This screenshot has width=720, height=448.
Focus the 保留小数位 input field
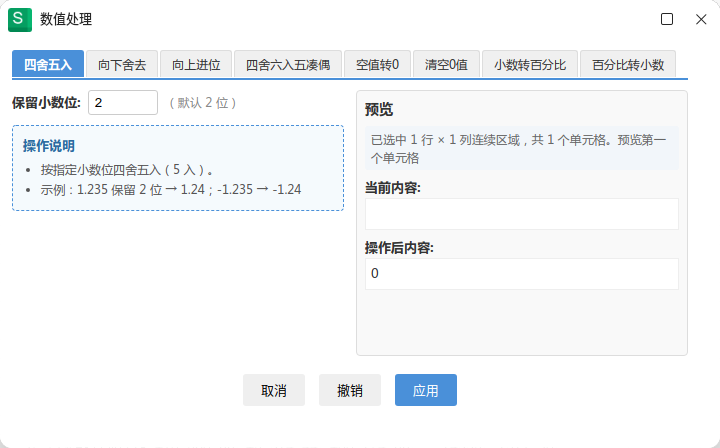tap(123, 102)
